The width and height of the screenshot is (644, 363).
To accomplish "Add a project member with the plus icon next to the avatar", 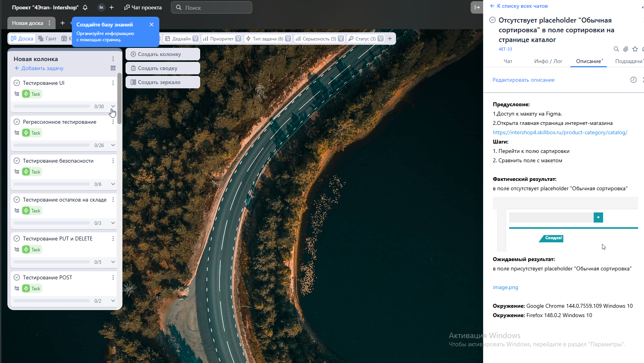I will (x=112, y=7).
